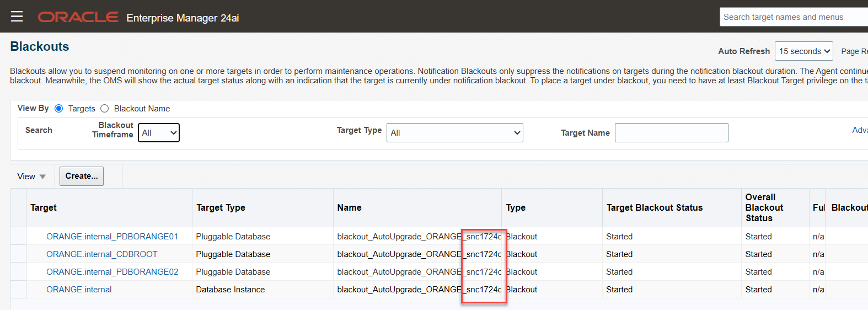Click into the Target Name input field

tap(671, 132)
